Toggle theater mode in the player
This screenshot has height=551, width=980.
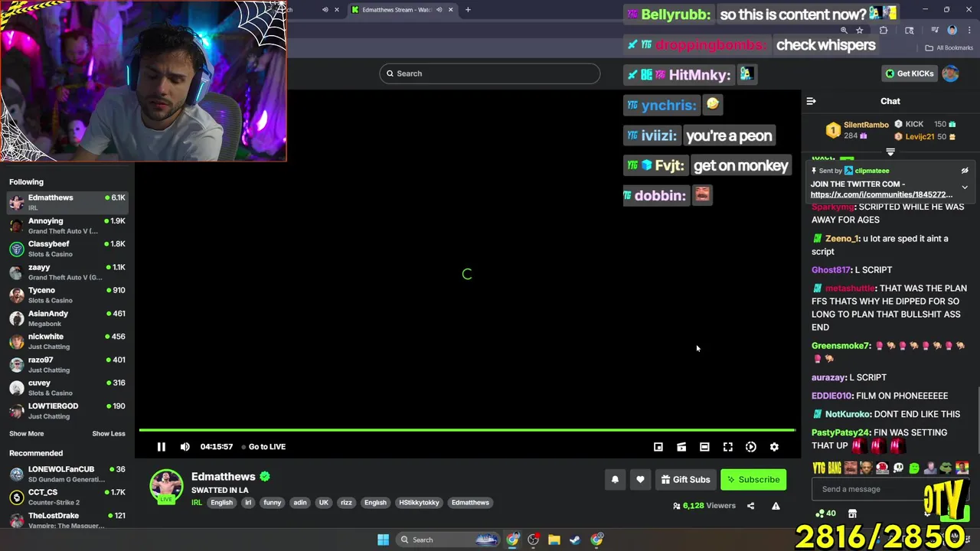point(704,447)
